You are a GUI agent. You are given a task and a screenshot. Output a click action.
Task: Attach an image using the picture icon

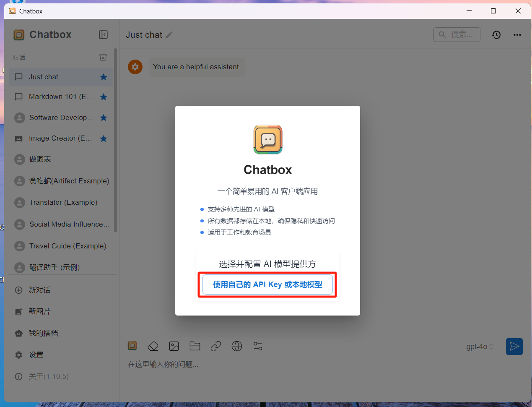click(x=174, y=346)
